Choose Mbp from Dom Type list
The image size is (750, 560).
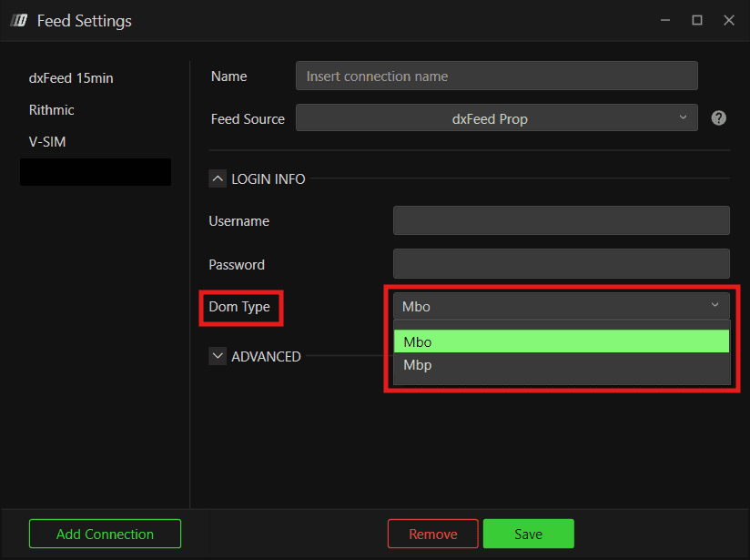pyautogui.click(x=561, y=365)
